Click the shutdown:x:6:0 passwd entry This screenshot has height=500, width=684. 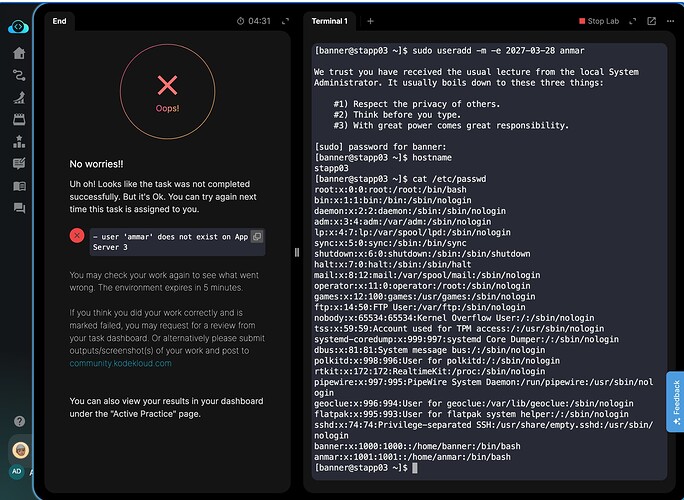422,254
